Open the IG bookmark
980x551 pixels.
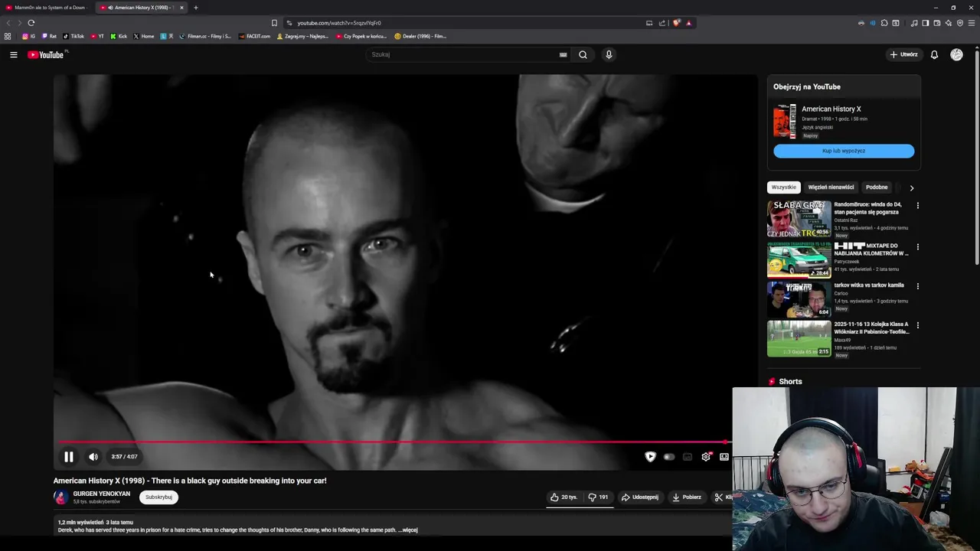coord(29,36)
